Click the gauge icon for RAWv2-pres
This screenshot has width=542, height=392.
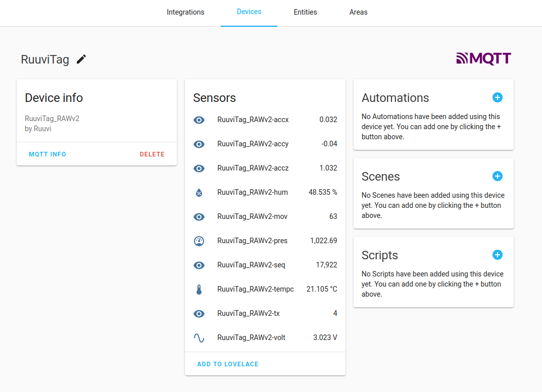[199, 241]
